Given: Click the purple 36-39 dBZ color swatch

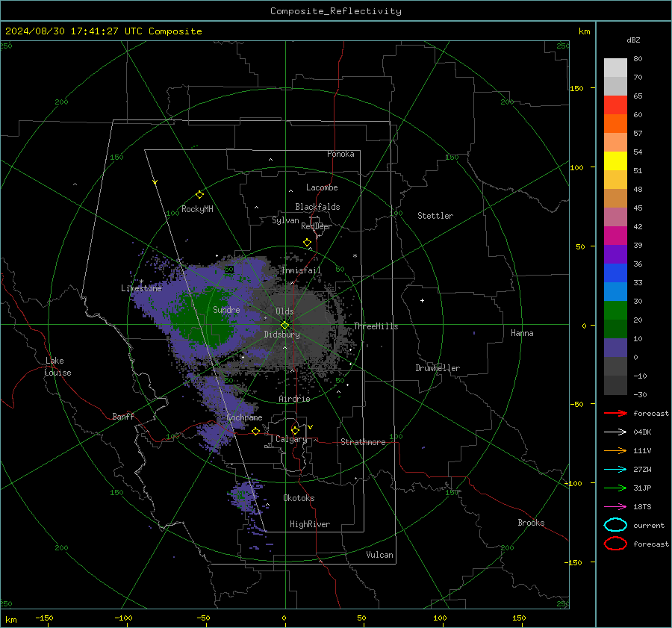Looking at the screenshot, I should [x=615, y=255].
